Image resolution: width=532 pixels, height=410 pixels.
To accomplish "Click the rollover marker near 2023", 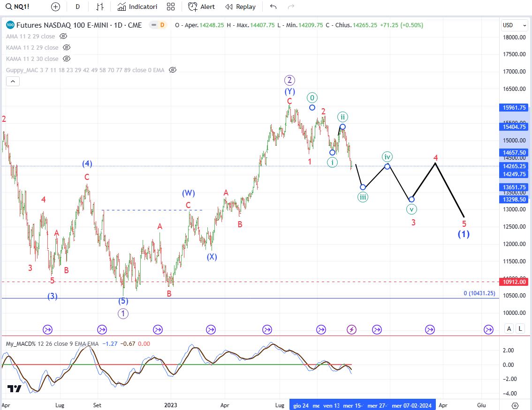I will pos(158,329).
